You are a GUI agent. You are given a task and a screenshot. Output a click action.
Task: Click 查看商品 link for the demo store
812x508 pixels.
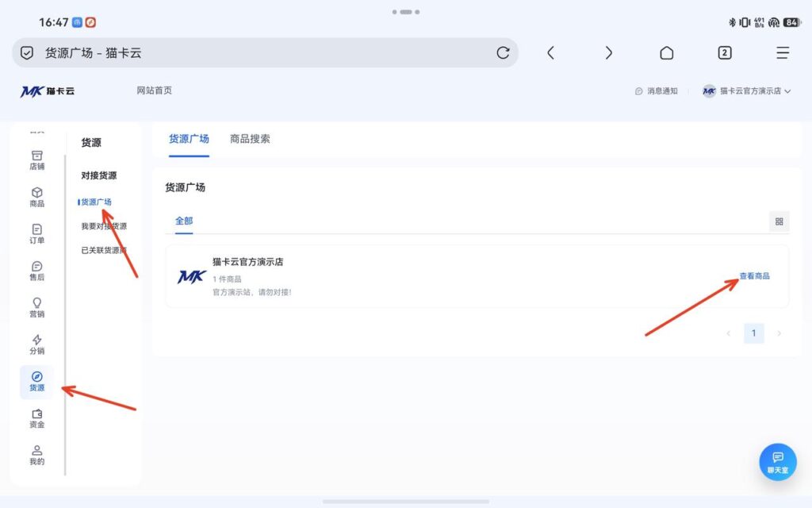pos(755,276)
